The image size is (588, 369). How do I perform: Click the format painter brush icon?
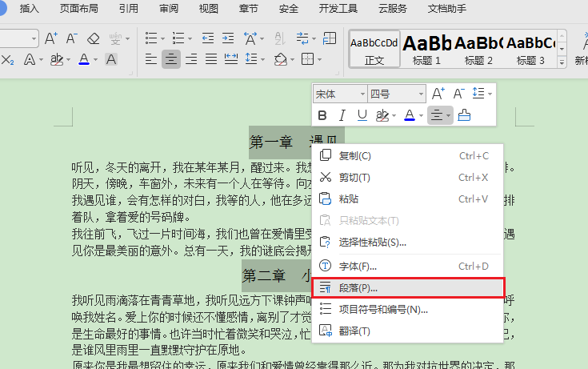(x=464, y=115)
